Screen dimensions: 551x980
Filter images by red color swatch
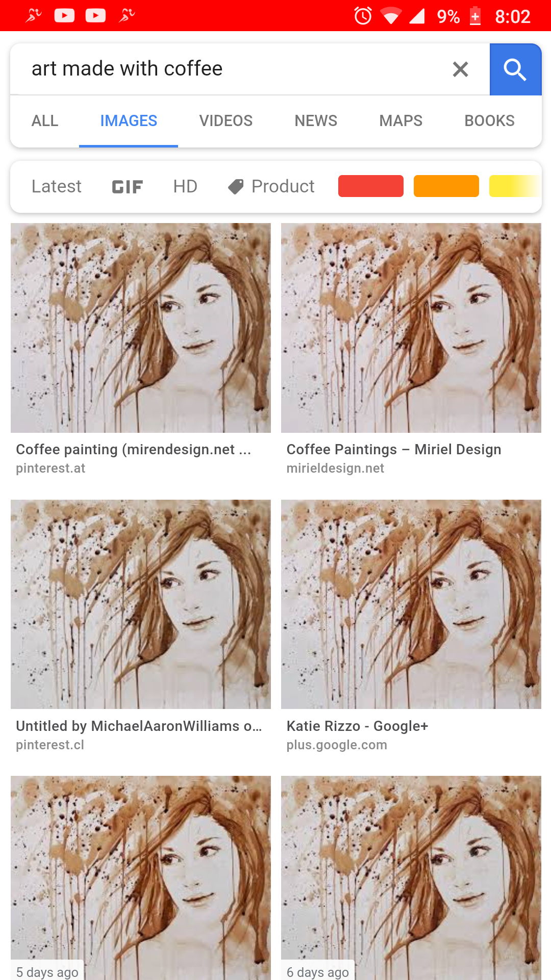click(371, 186)
